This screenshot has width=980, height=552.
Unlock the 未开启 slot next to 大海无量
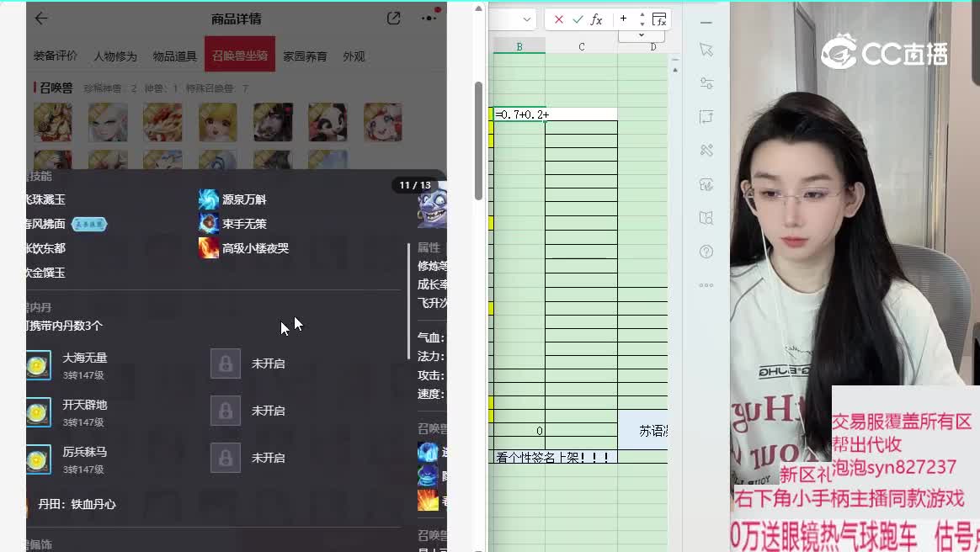tap(226, 363)
